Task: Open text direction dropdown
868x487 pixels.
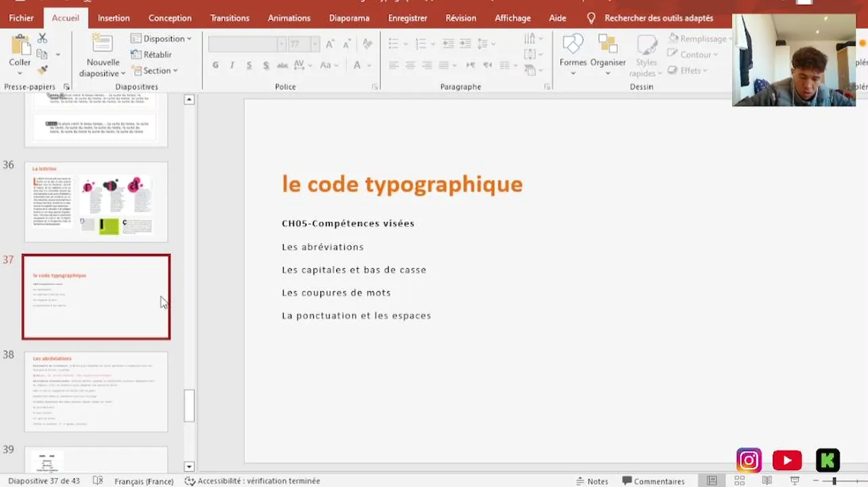Action: tap(533, 39)
